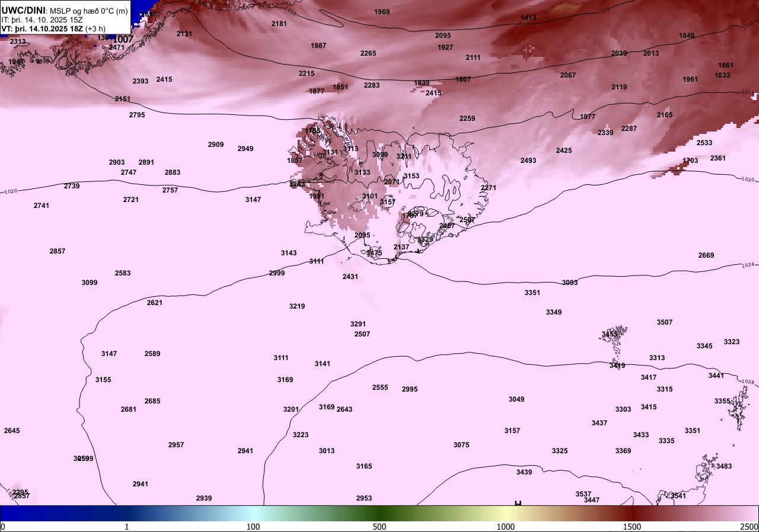The image size is (759, 532).
Task: Click the height value 2795
Action: tap(137, 115)
